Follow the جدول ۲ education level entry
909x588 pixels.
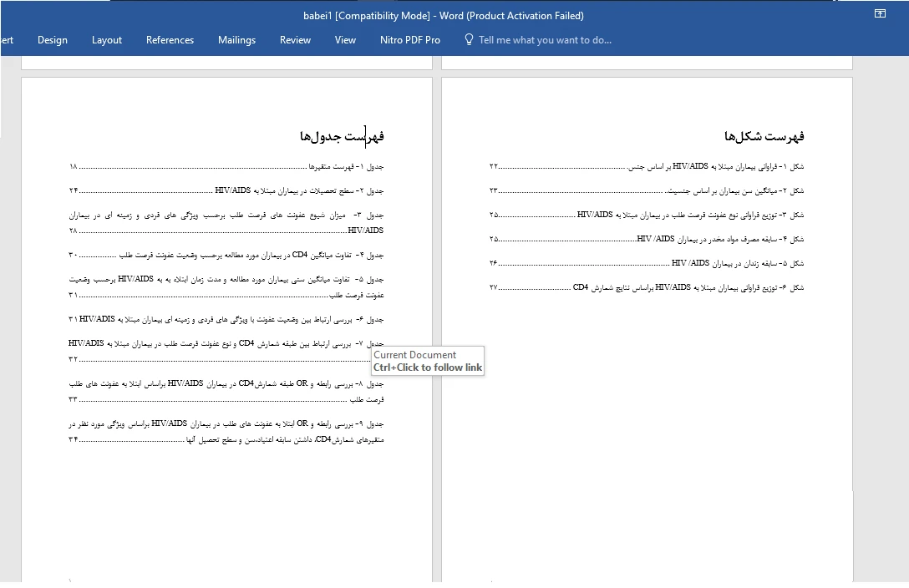pos(301,190)
